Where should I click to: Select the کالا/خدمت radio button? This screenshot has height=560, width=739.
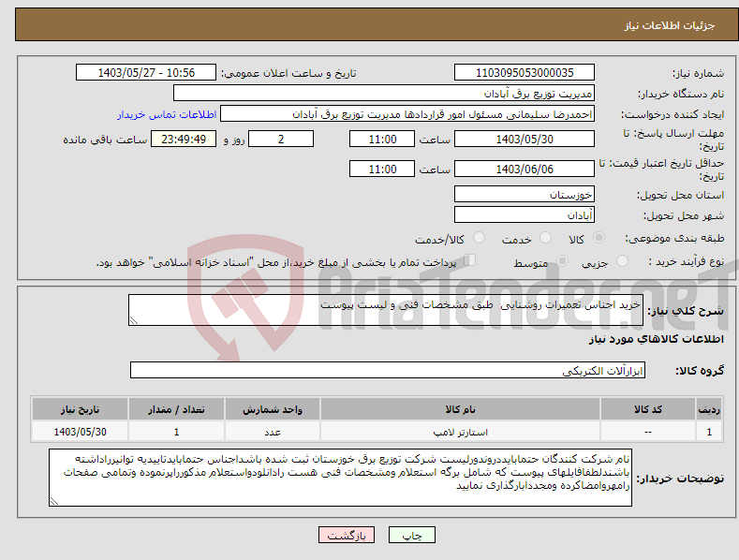coord(479,238)
